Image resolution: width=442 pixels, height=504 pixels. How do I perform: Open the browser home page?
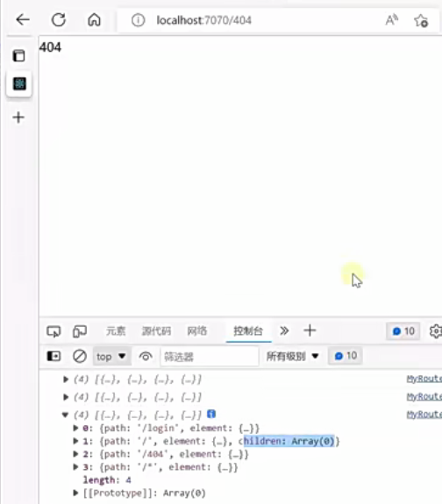[x=94, y=20]
